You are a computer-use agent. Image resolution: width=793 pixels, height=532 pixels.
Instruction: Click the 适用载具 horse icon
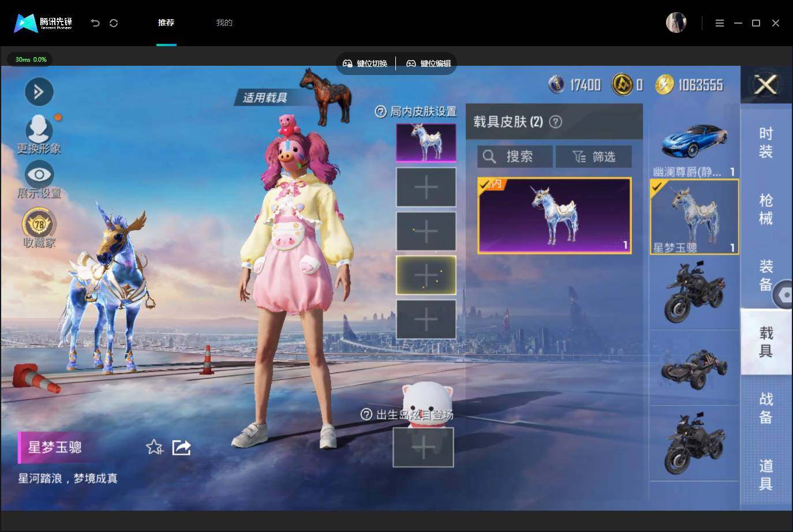click(x=326, y=96)
